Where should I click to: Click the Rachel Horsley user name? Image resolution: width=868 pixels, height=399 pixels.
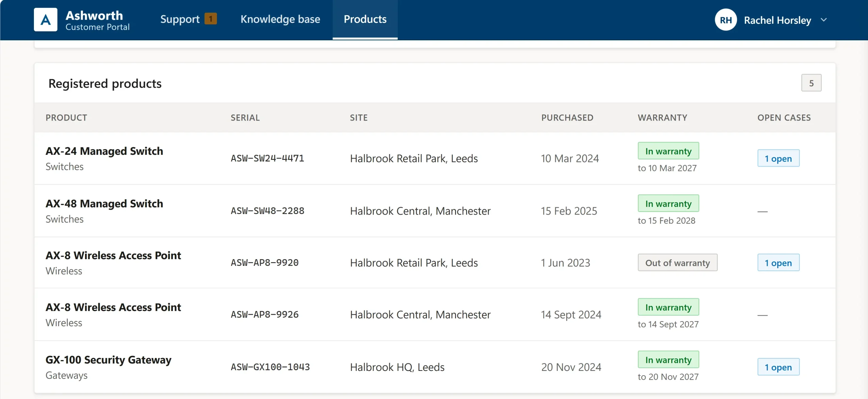[777, 20]
